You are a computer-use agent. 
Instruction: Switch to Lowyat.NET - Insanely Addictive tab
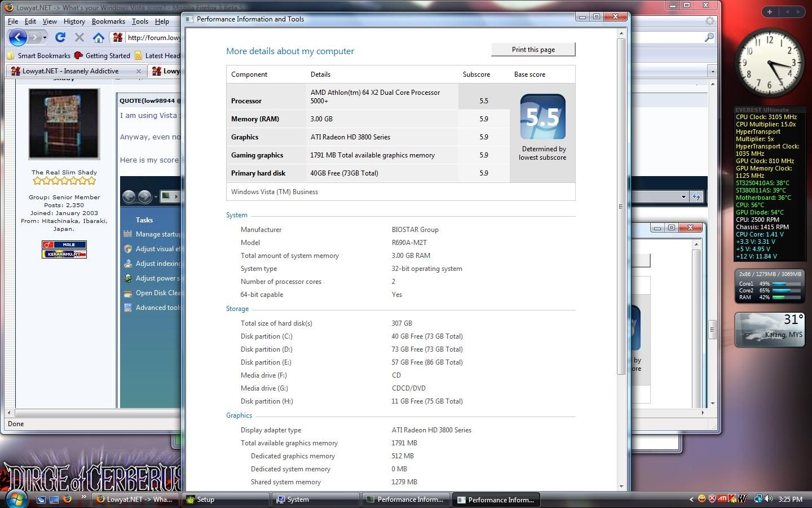(x=70, y=71)
